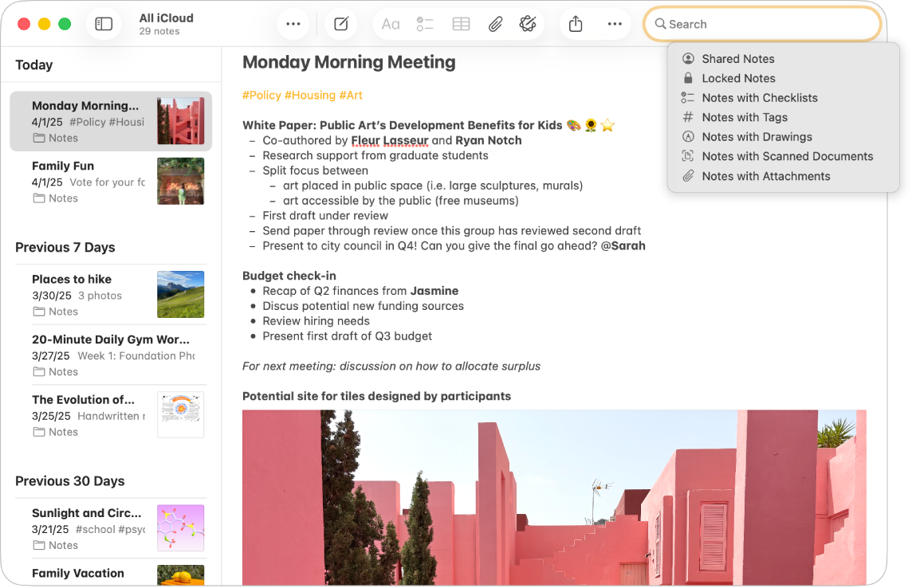Open the note list more options menu
912x588 pixels.
point(293,24)
